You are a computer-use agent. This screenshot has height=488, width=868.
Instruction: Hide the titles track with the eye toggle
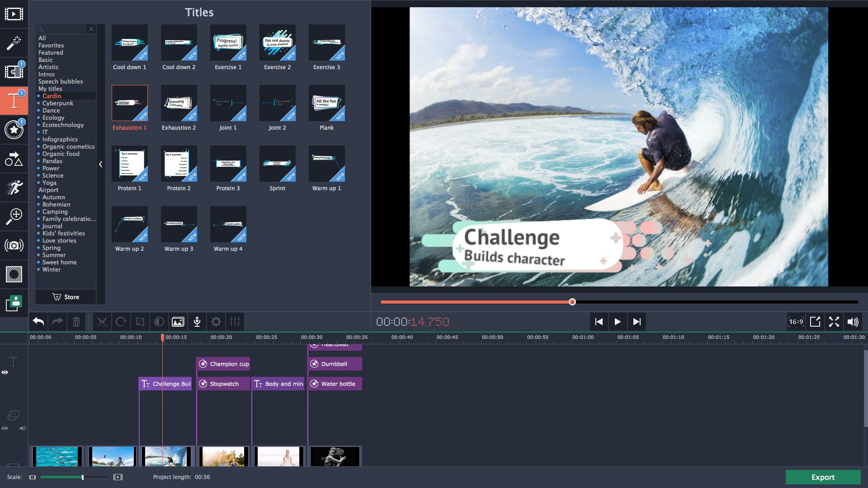[5, 372]
